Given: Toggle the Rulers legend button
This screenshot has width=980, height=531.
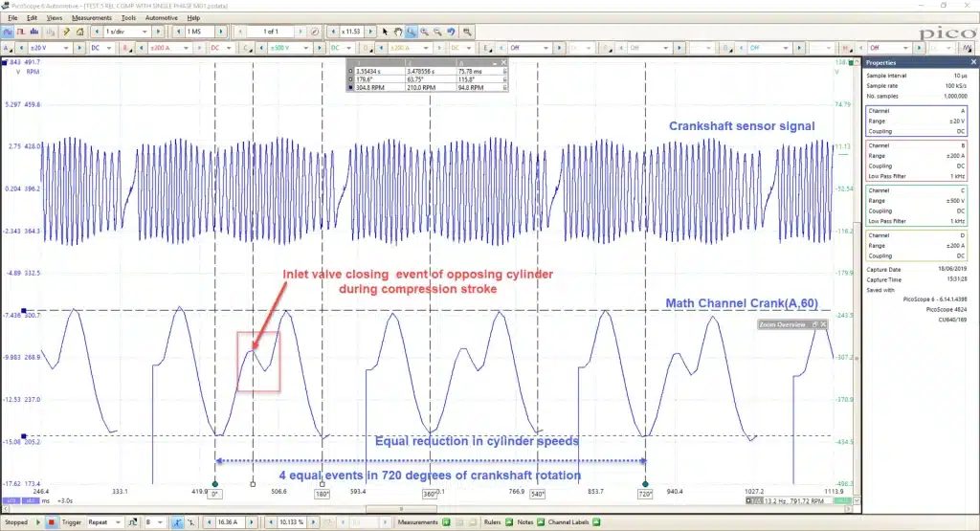Looking at the screenshot, I should point(509,522).
